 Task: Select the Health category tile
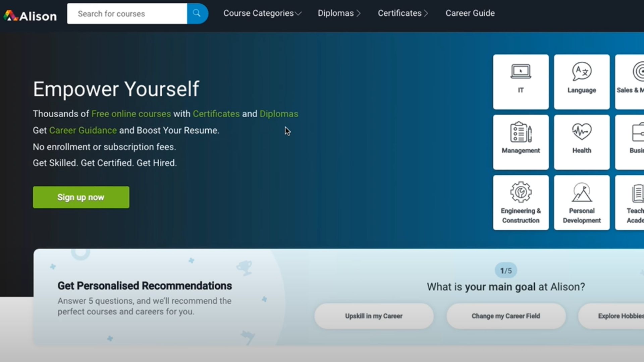click(582, 142)
